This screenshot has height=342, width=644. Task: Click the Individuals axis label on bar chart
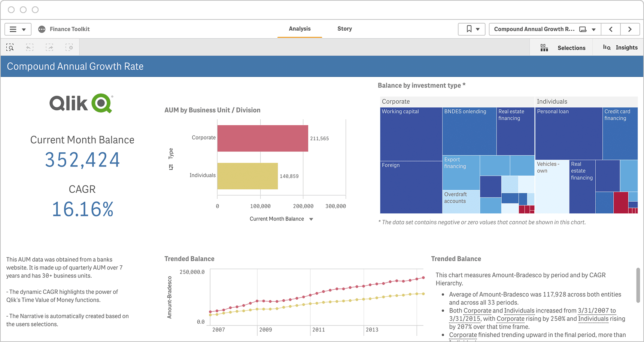coord(203,175)
